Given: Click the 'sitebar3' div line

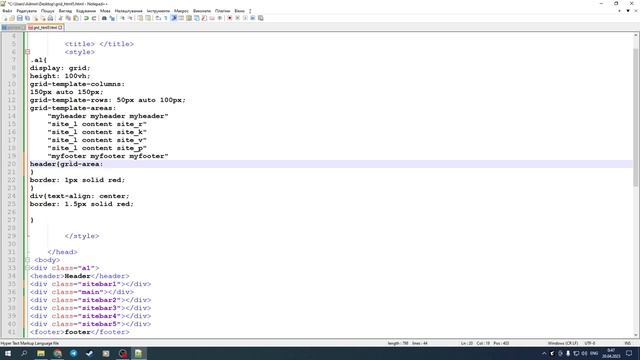Looking at the screenshot, I should (x=90, y=308).
